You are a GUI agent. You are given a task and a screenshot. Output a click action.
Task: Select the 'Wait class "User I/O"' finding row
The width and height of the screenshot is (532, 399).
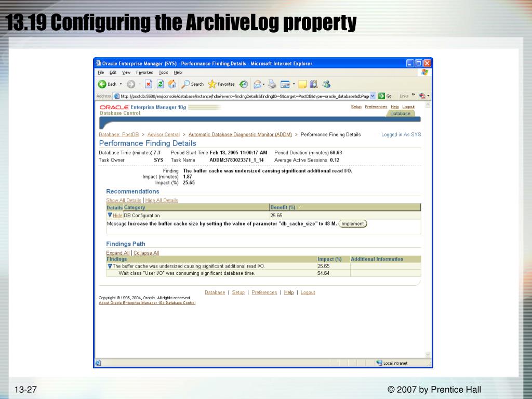(263, 273)
